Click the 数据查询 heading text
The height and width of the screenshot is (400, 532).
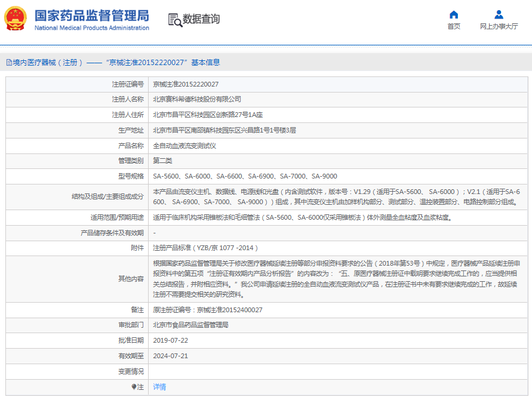point(201,19)
